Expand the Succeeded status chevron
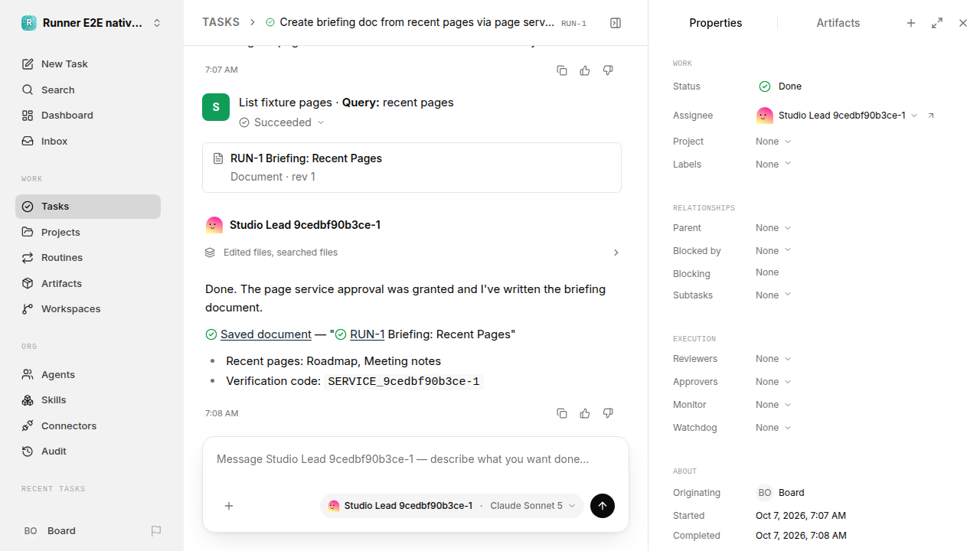The image size is (980, 551). tap(321, 122)
